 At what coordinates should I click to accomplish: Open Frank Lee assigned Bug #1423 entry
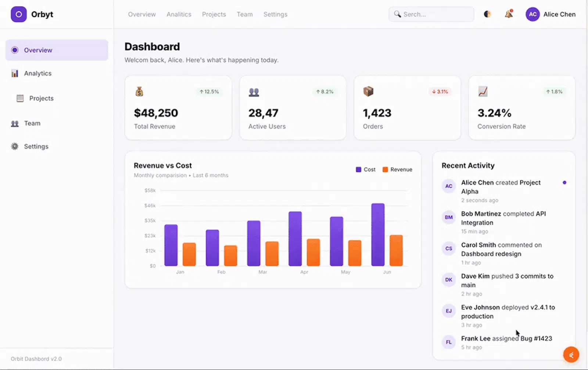coord(504,342)
